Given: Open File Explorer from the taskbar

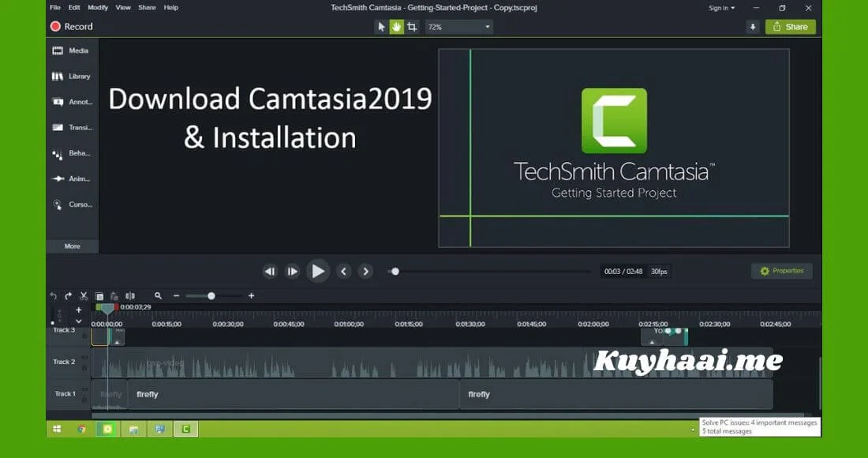Looking at the screenshot, I should coord(133,429).
